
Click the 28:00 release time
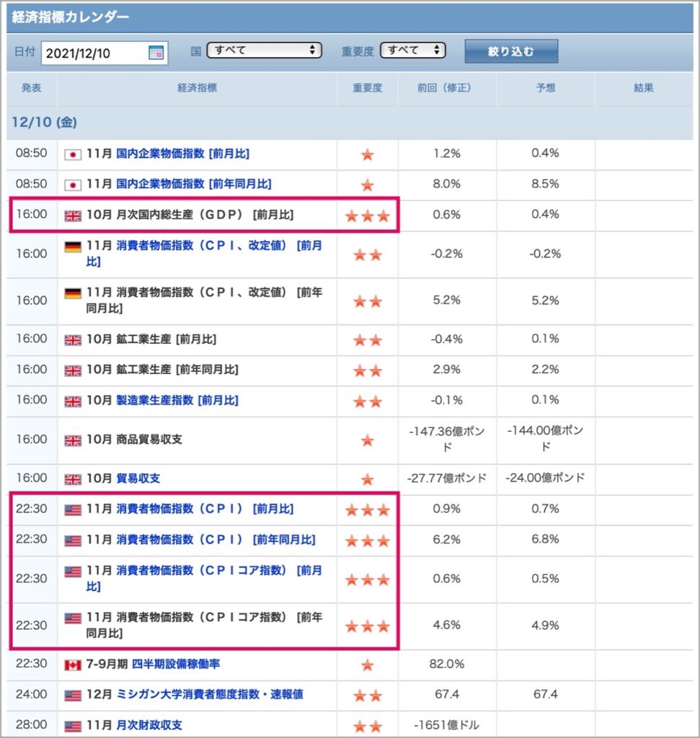pyautogui.click(x=32, y=725)
